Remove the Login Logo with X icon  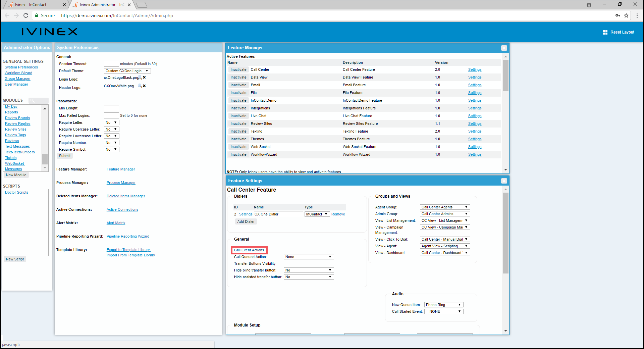pyautogui.click(x=144, y=78)
